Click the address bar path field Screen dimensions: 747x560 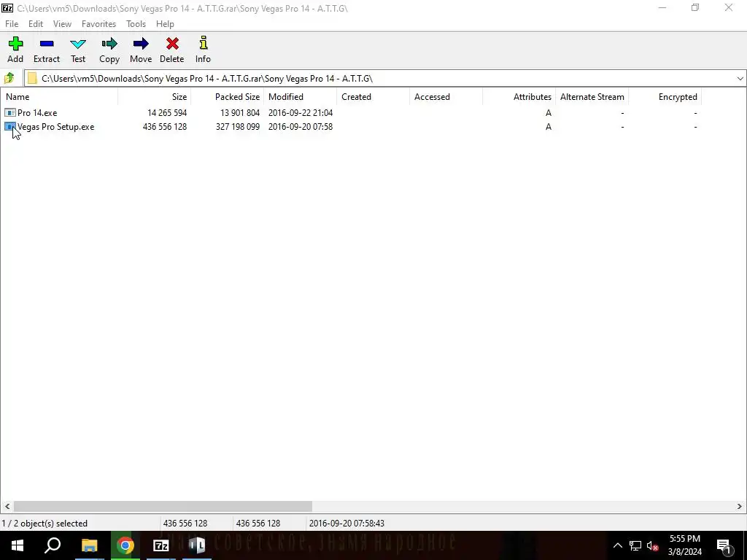[x=386, y=79]
